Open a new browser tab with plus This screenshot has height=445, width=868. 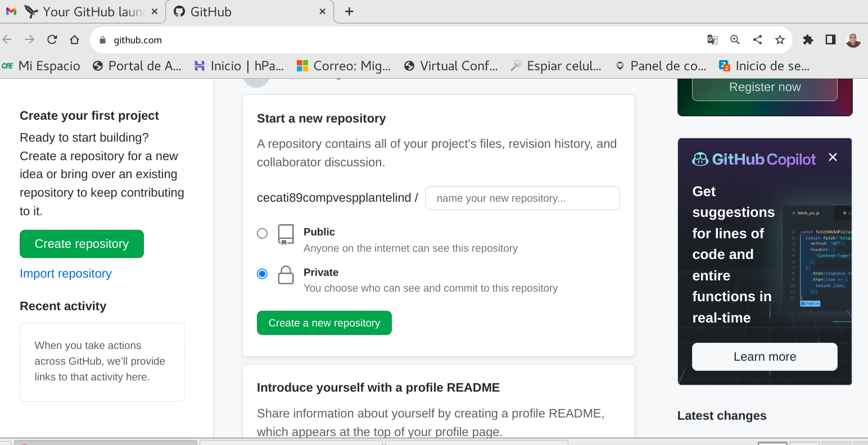click(349, 12)
